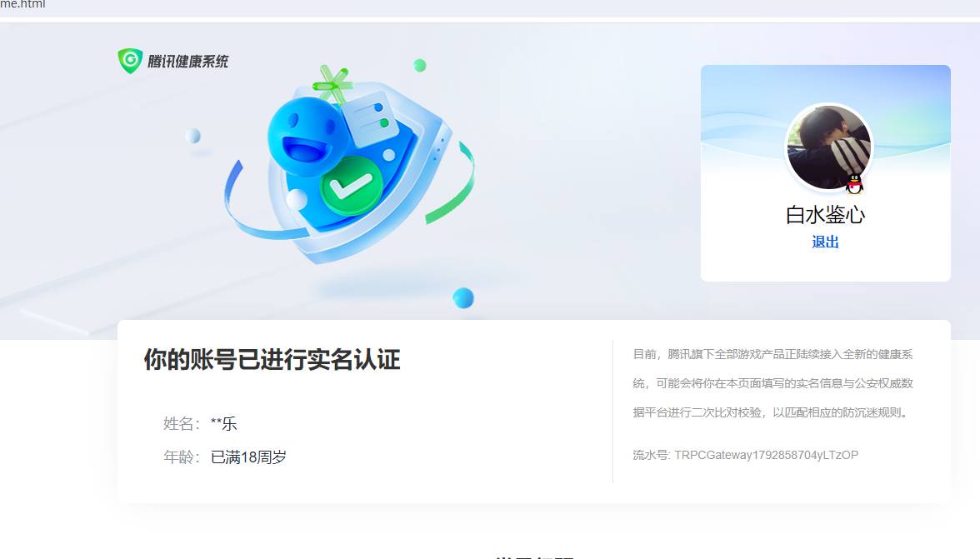Select the 白水鉴心 username text
This screenshot has width=980, height=559.
tap(825, 215)
